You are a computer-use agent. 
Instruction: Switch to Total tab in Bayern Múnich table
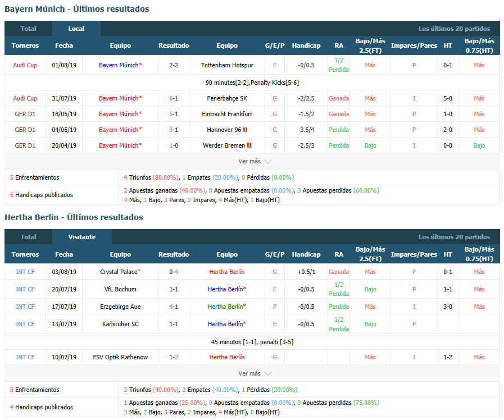28,29
